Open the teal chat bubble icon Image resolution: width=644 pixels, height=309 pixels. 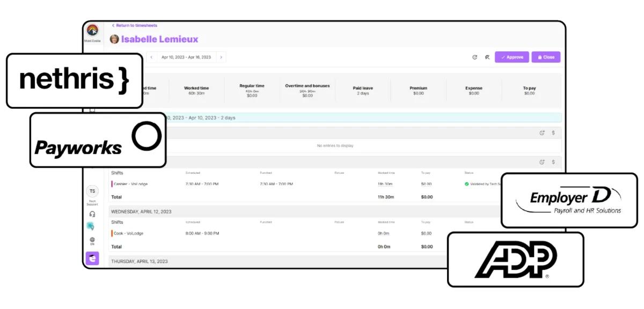[x=91, y=226]
